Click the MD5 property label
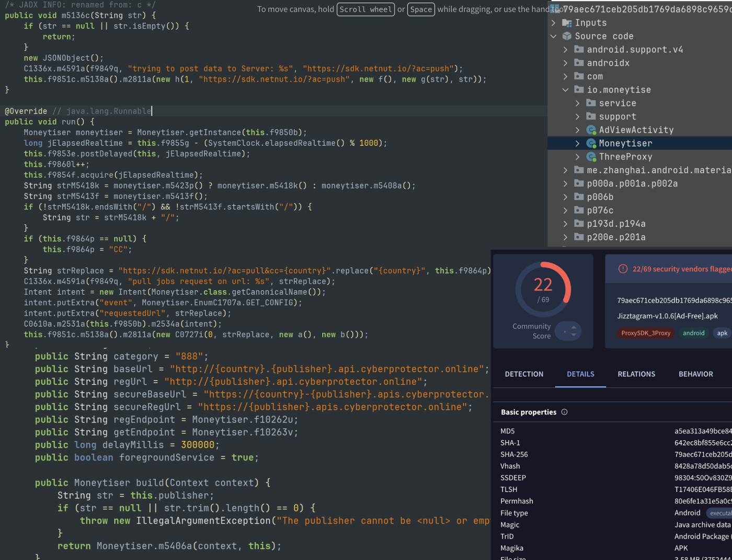The image size is (732, 560). [x=508, y=431]
